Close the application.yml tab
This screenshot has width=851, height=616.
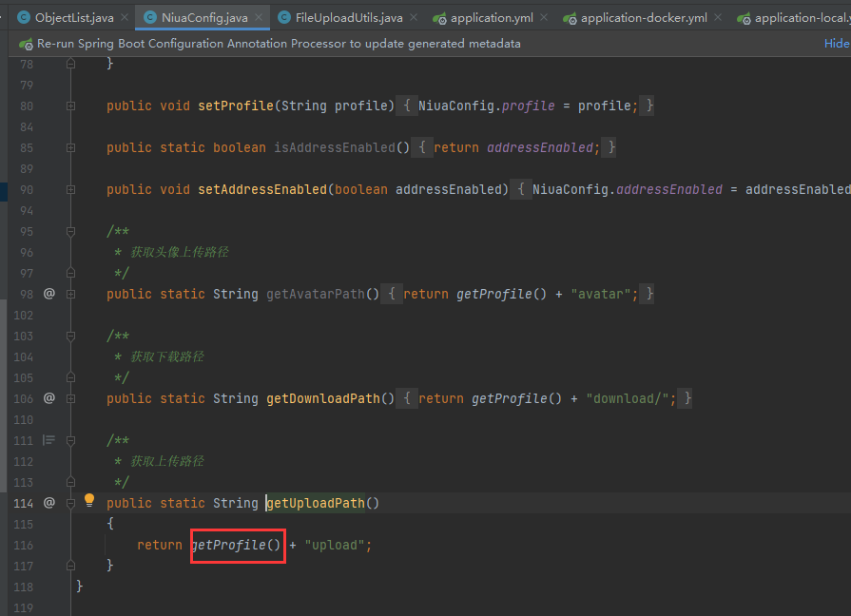pos(544,18)
